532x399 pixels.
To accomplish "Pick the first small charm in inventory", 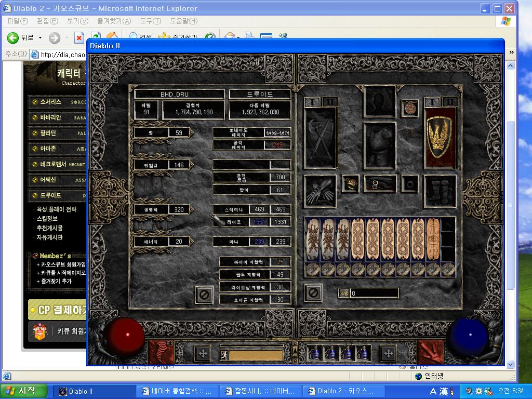I will point(313,270).
